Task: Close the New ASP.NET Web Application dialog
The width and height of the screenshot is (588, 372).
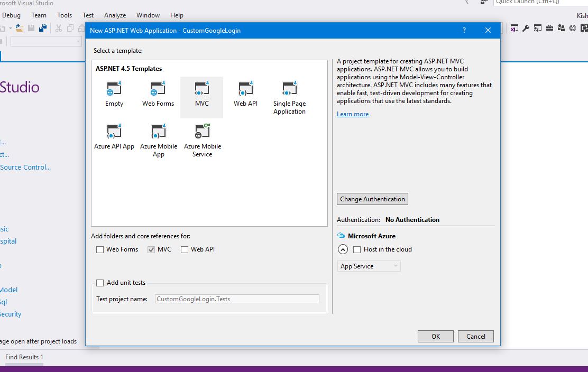Action: (x=488, y=30)
